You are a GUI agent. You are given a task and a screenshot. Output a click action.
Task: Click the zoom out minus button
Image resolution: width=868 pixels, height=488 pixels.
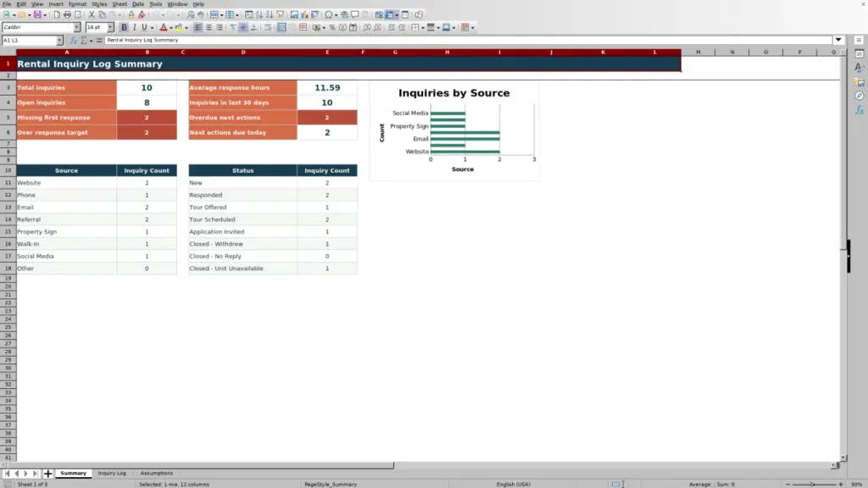[x=788, y=485]
